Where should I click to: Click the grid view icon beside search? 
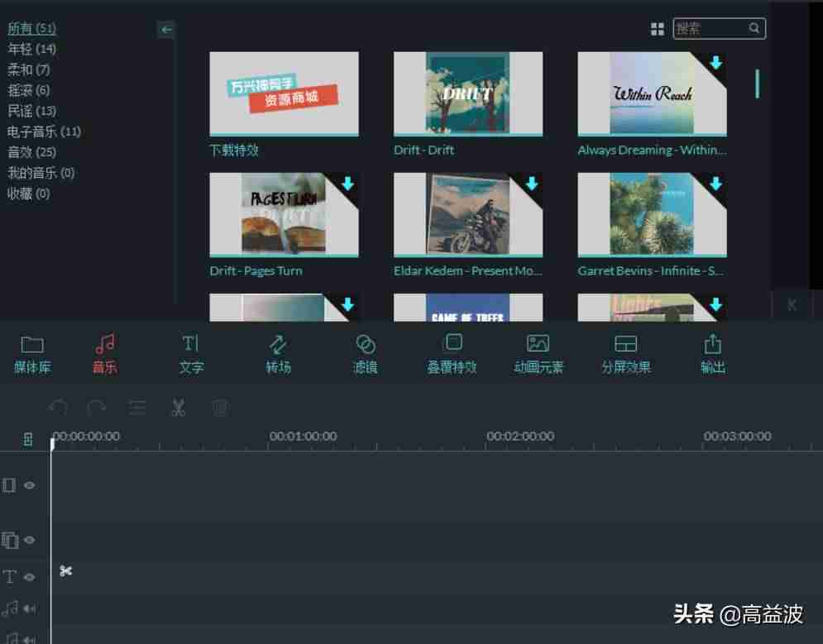(x=657, y=29)
